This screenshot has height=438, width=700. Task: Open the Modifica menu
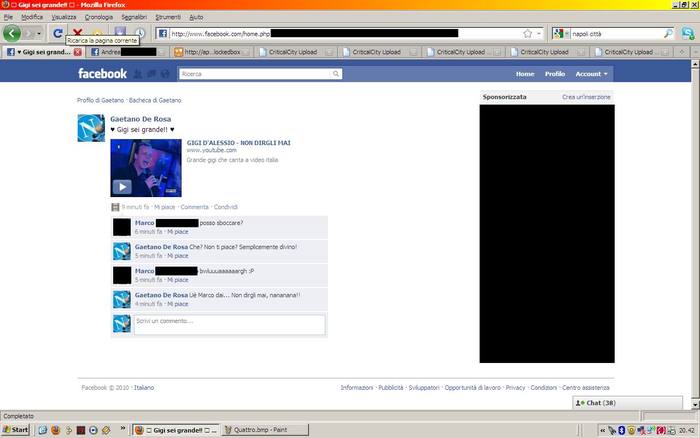[32, 17]
